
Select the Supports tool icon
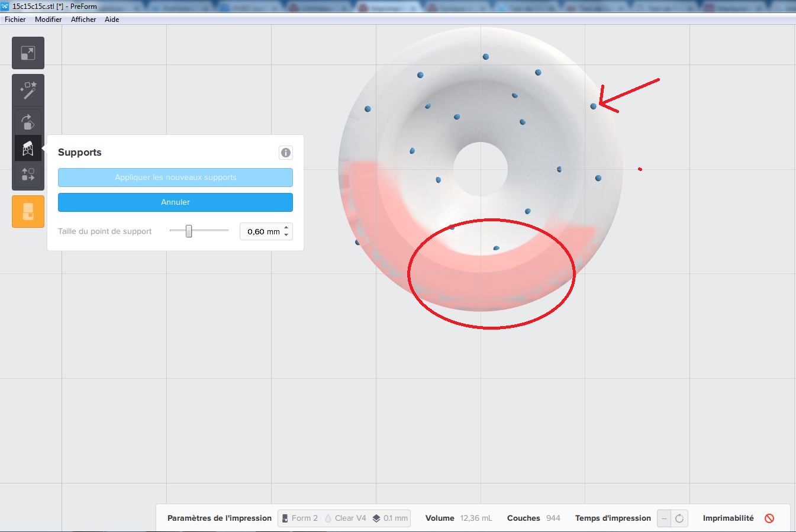[x=28, y=149]
